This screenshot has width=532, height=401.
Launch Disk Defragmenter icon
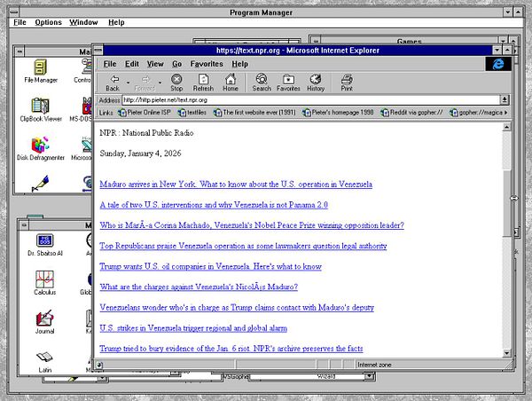[41, 148]
